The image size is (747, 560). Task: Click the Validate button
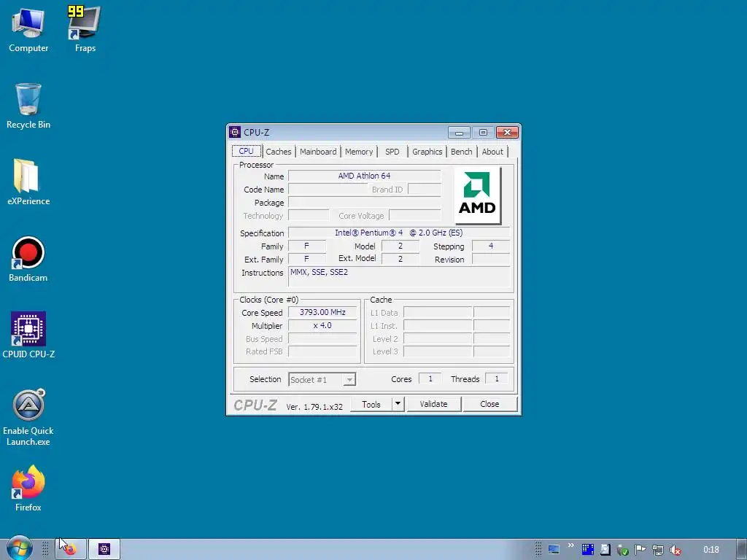coord(433,404)
